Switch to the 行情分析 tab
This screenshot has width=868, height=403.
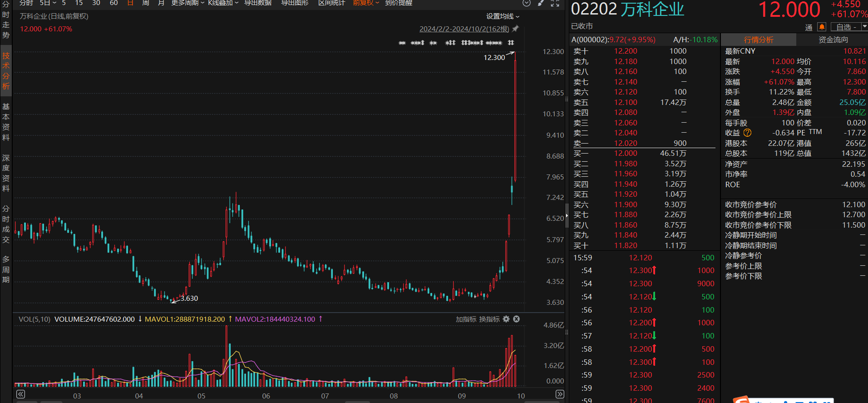coord(759,40)
